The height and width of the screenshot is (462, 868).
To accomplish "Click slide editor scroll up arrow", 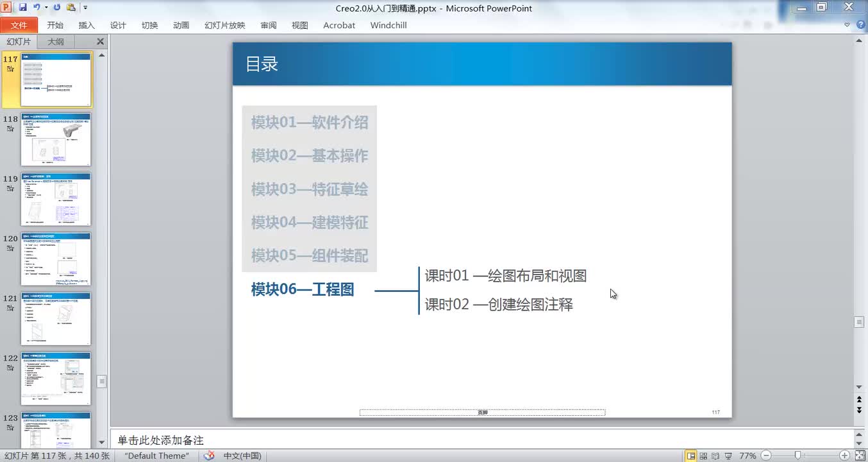I will coord(860,40).
